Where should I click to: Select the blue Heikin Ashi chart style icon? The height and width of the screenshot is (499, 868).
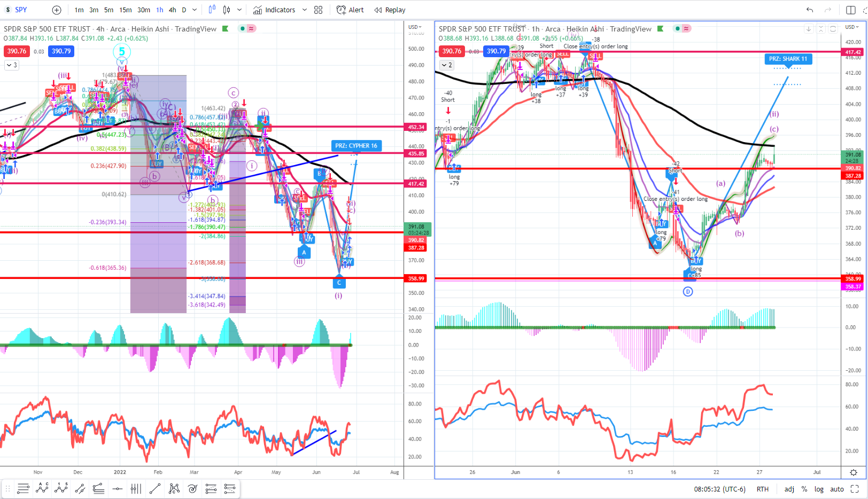tap(212, 10)
